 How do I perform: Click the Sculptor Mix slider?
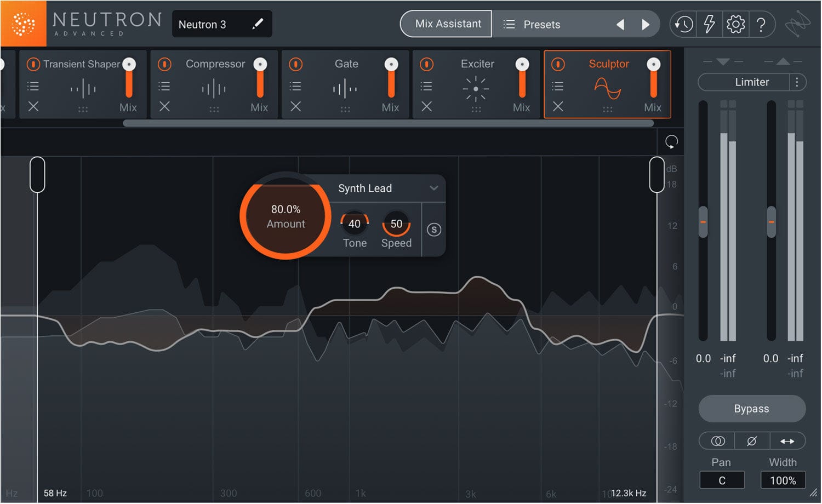click(653, 78)
